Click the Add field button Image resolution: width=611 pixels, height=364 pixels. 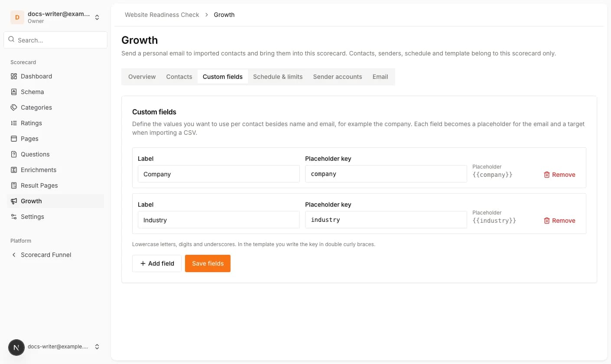tap(157, 263)
